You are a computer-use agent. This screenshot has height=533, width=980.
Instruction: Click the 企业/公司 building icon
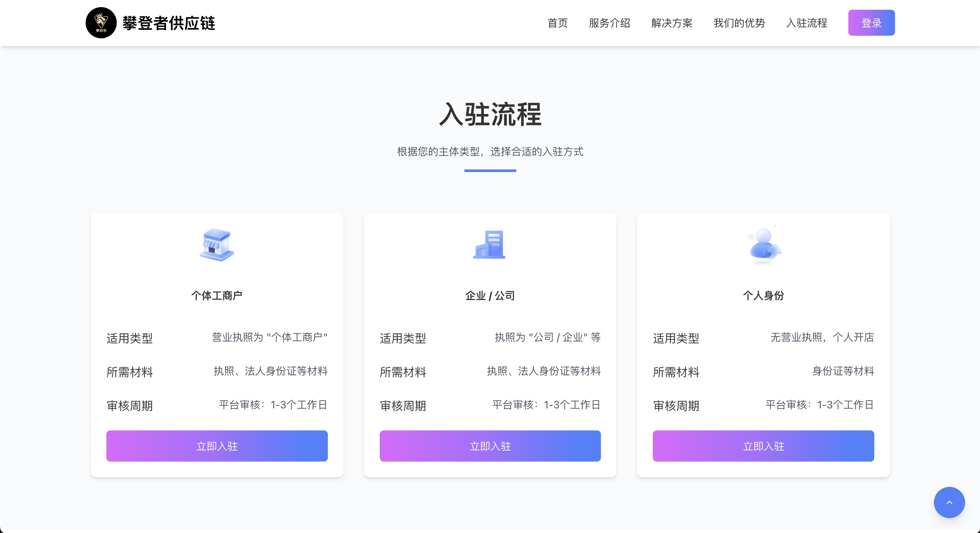pyautogui.click(x=490, y=245)
